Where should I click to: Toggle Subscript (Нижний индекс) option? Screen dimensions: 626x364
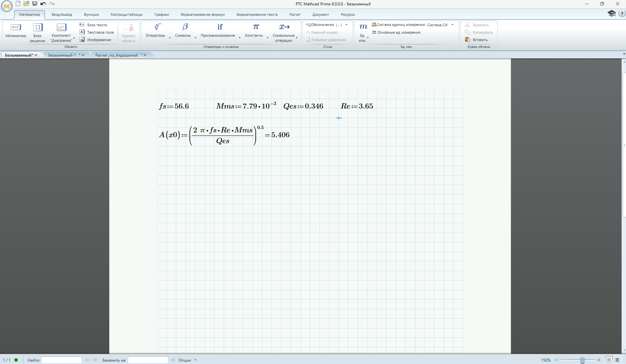(322, 32)
